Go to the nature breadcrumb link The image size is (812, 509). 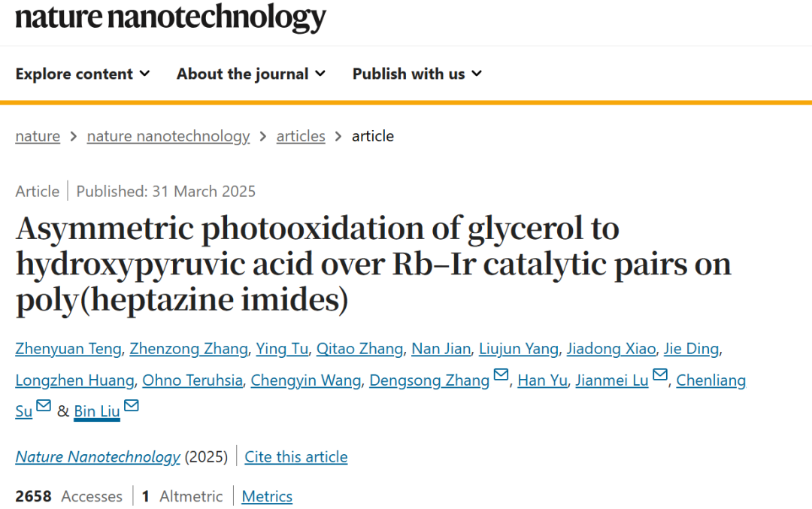tap(38, 136)
